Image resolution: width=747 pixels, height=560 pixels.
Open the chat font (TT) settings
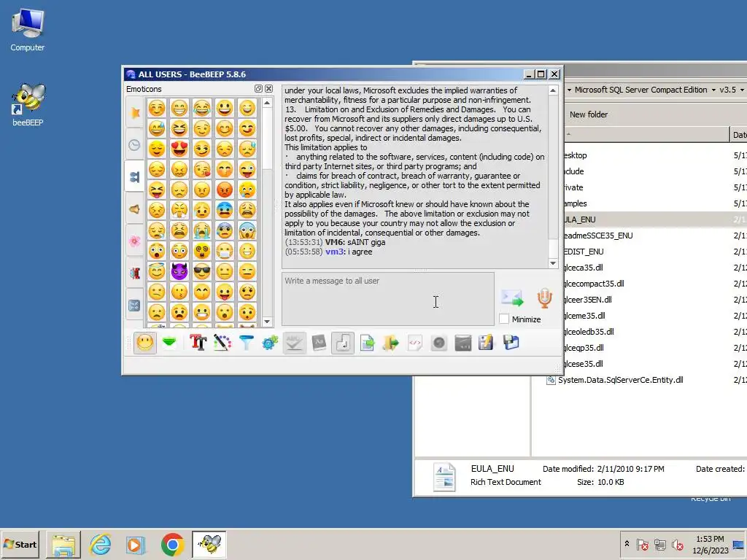coord(198,343)
